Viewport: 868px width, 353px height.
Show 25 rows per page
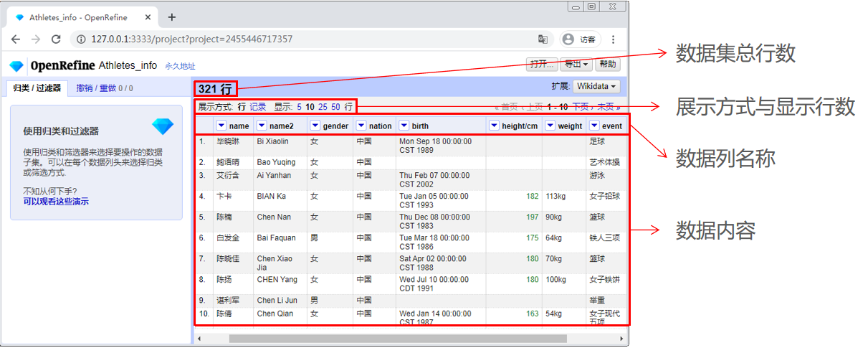[323, 107]
